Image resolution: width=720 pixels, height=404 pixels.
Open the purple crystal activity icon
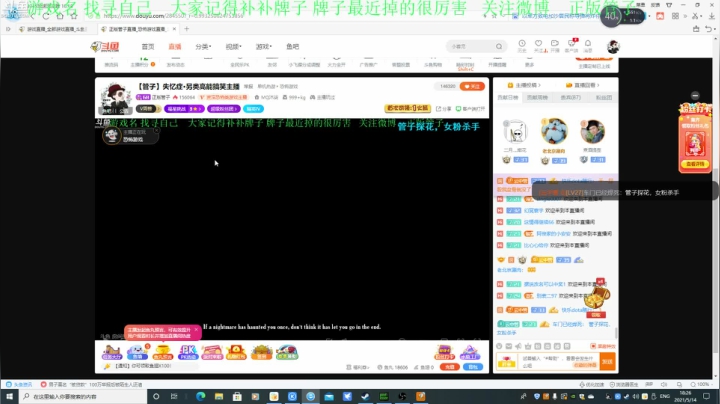470,353
